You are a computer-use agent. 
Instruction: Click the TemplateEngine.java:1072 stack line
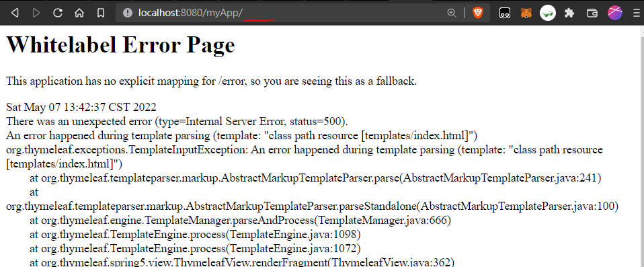point(195,249)
